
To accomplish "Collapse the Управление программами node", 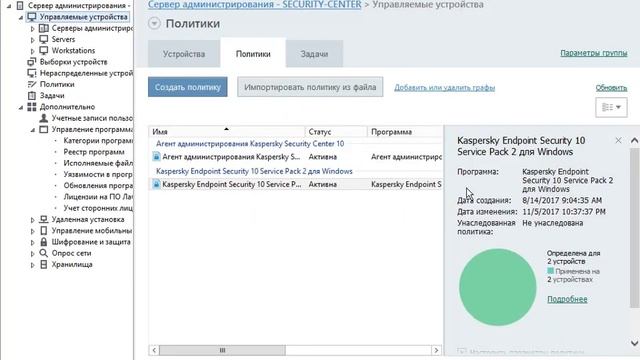I will [x=33, y=130].
